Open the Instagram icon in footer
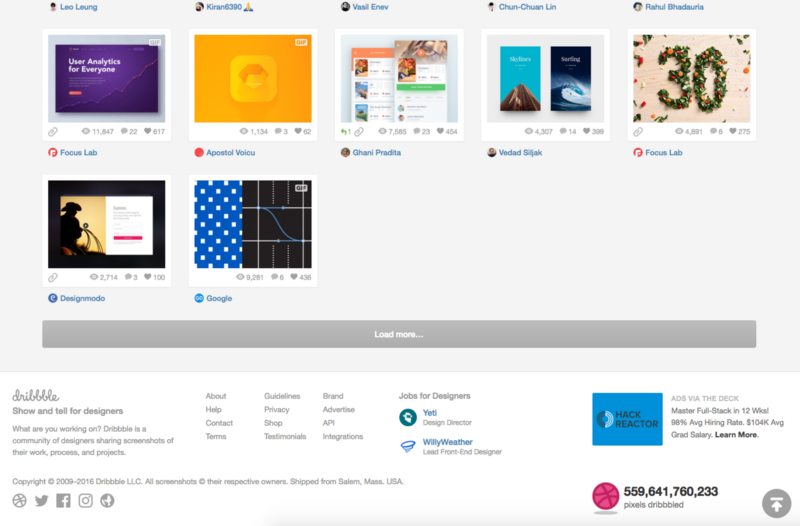The height and width of the screenshot is (526, 800). pos(86,500)
